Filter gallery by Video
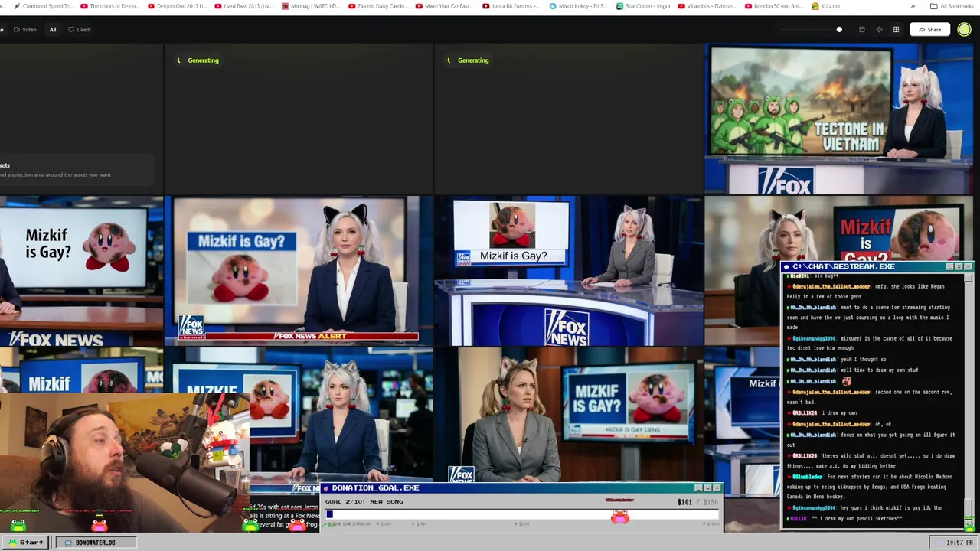This screenshot has width=980, height=551. [x=25, y=30]
